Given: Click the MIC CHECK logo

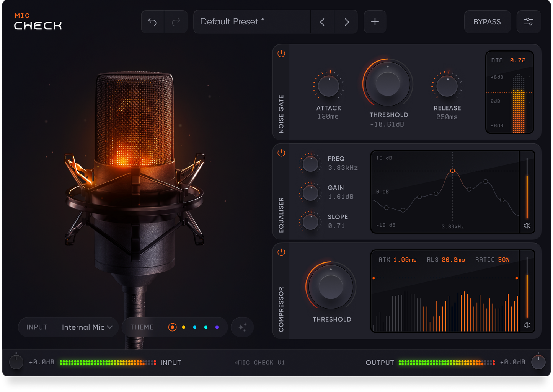Looking at the screenshot, I should [38, 22].
